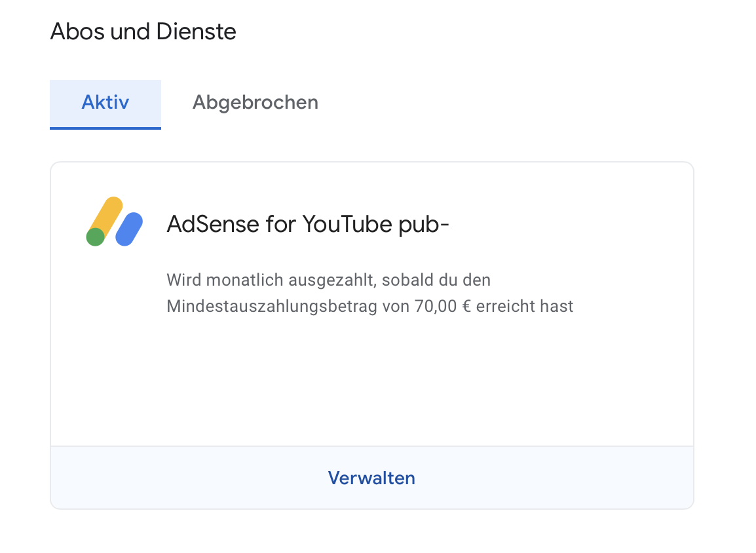Switch to the Aktiv tab
Image resolution: width=756 pixels, height=553 pixels.
point(105,103)
